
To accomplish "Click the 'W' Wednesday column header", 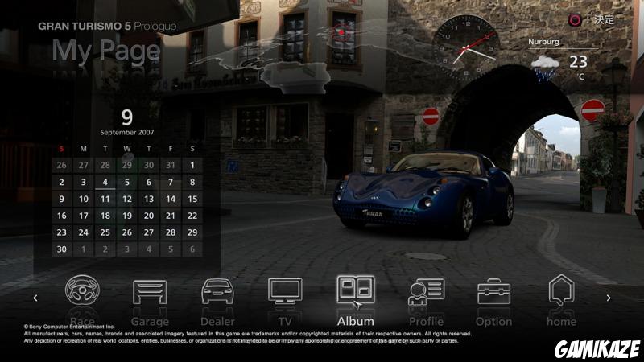I will [127, 149].
